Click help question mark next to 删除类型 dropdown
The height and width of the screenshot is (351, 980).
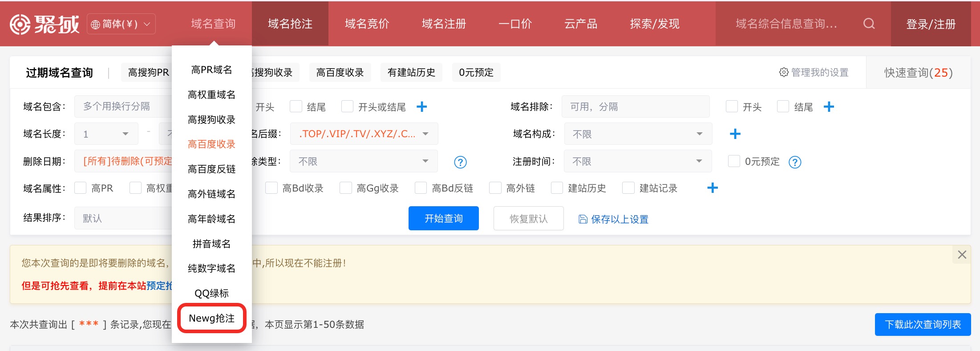coord(460,162)
